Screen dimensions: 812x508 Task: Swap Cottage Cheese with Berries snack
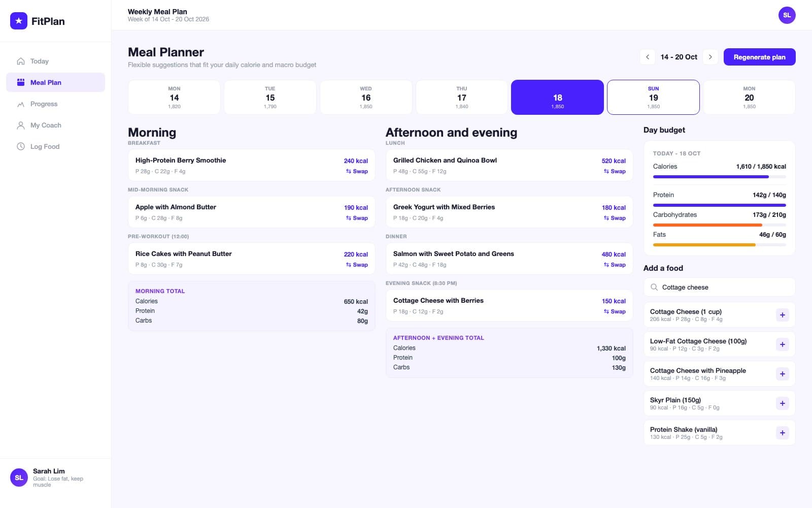pos(615,311)
